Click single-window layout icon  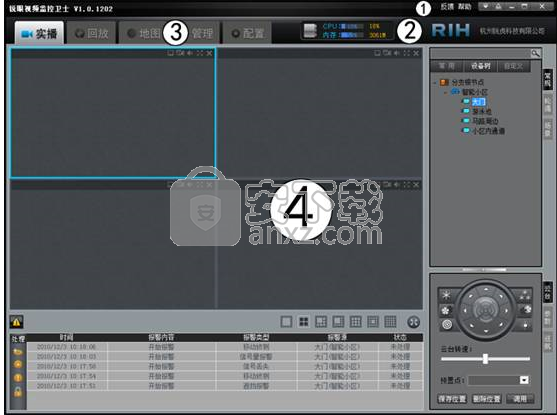tap(286, 322)
